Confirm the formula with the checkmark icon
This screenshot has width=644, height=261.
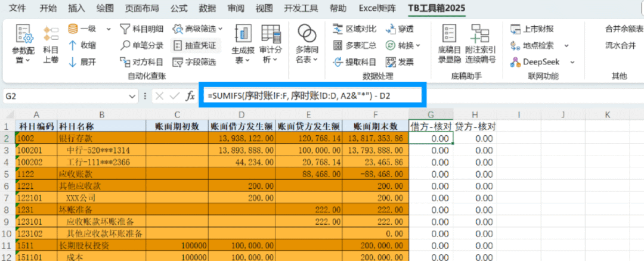coord(175,97)
